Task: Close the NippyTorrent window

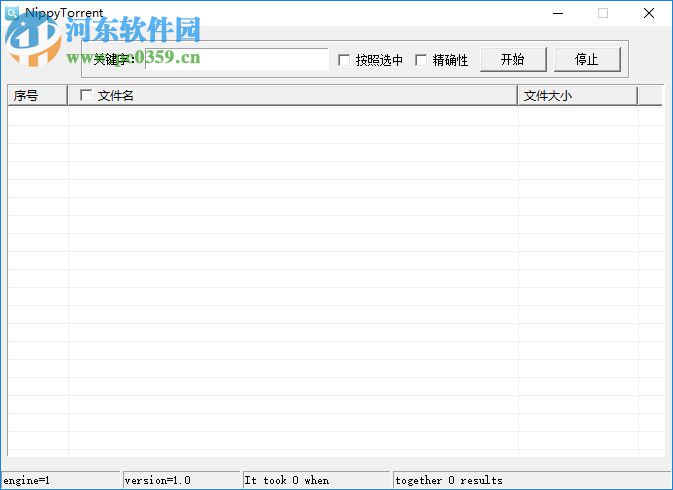Action: (x=649, y=13)
